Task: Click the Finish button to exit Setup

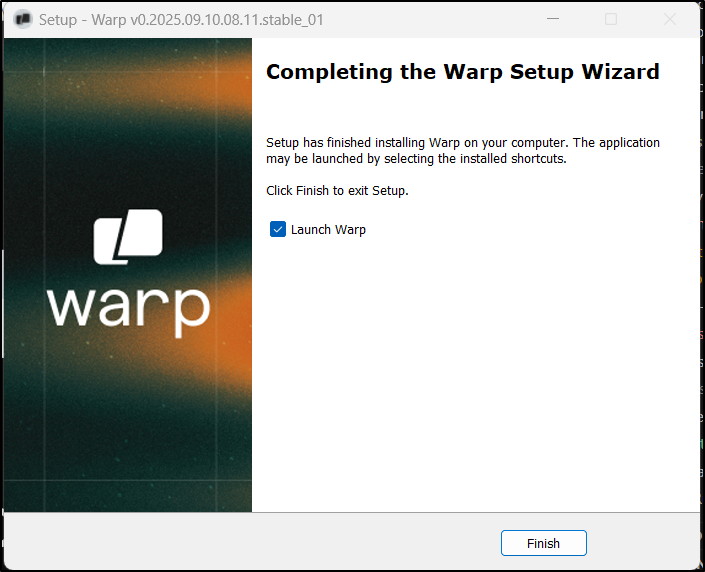Action: click(544, 543)
